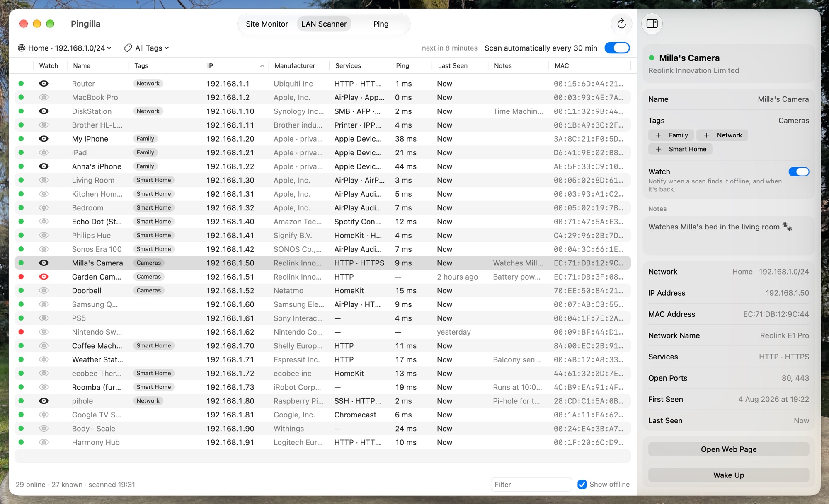Select the Doorbell device row name
This screenshot has height=504, width=829.
coord(86,291)
